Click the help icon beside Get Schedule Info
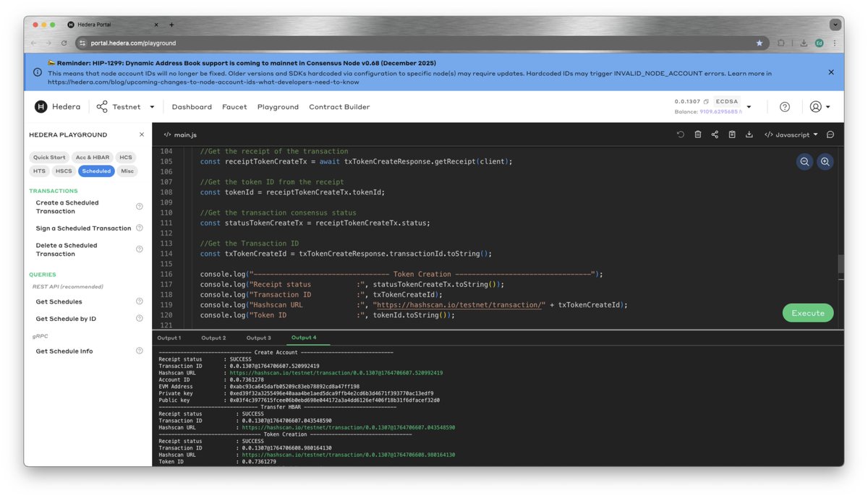 click(x=140, y=351)
